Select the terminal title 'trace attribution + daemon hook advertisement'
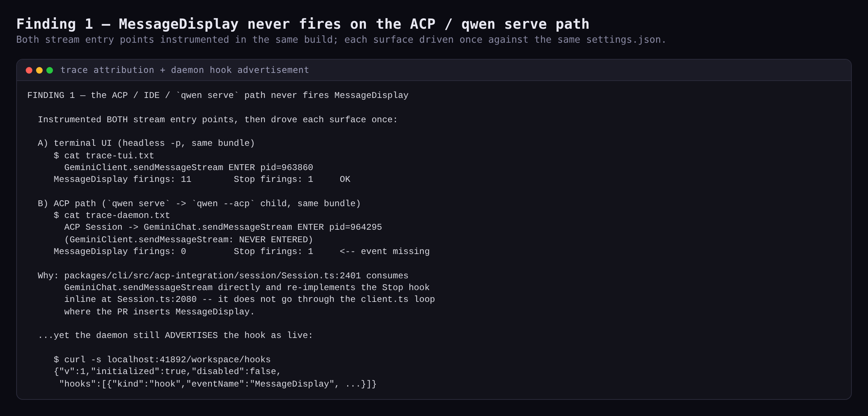Image resolution: width=868 pixels, height=416 pixels. click(x=185, y=70)
